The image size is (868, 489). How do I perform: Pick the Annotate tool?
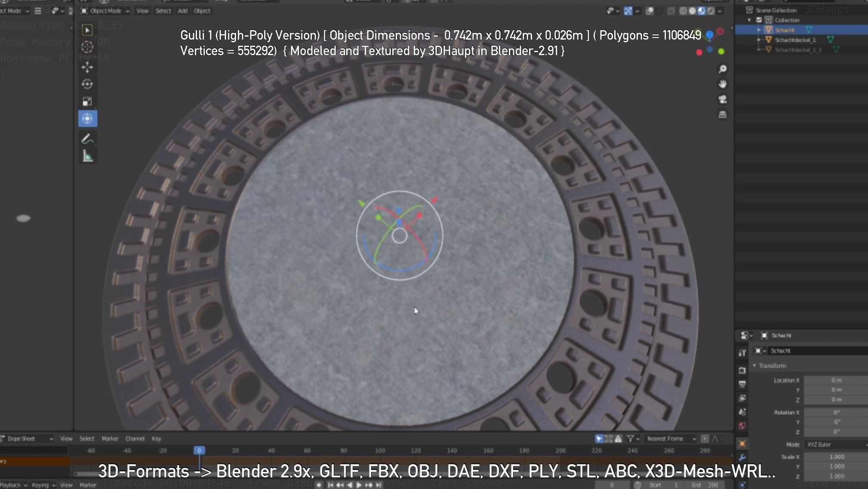[87, 139]
